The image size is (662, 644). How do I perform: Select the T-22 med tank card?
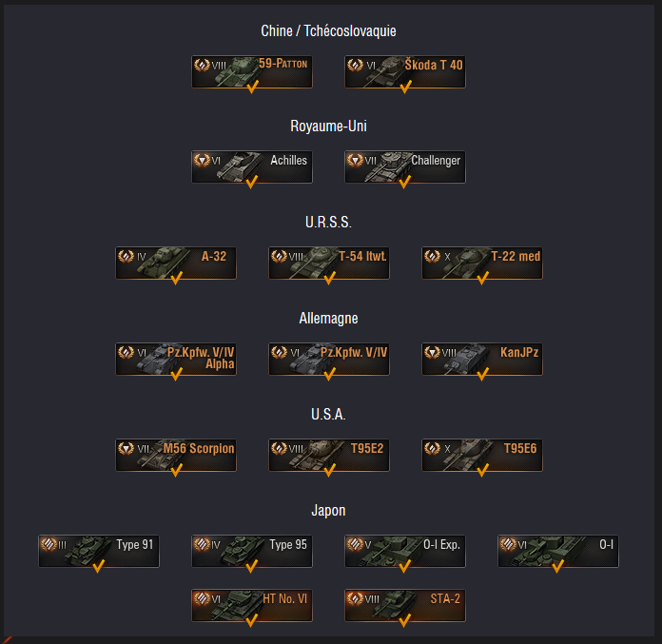tap(481, 263)
